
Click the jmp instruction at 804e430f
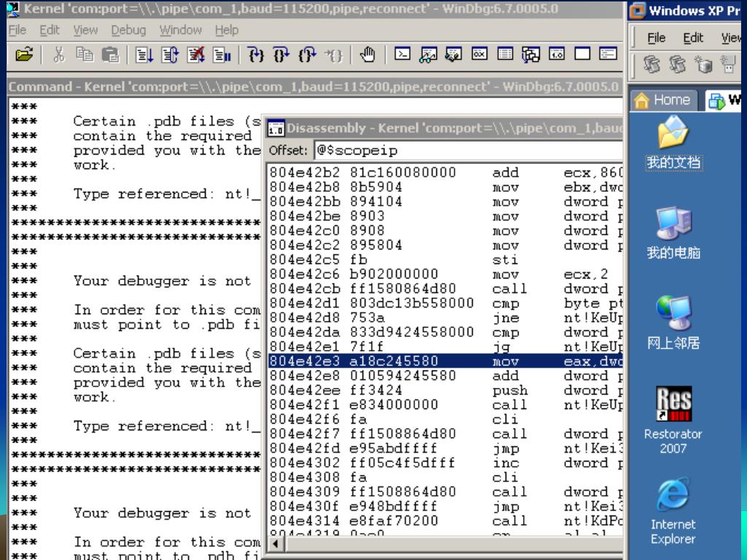[446, 506]
